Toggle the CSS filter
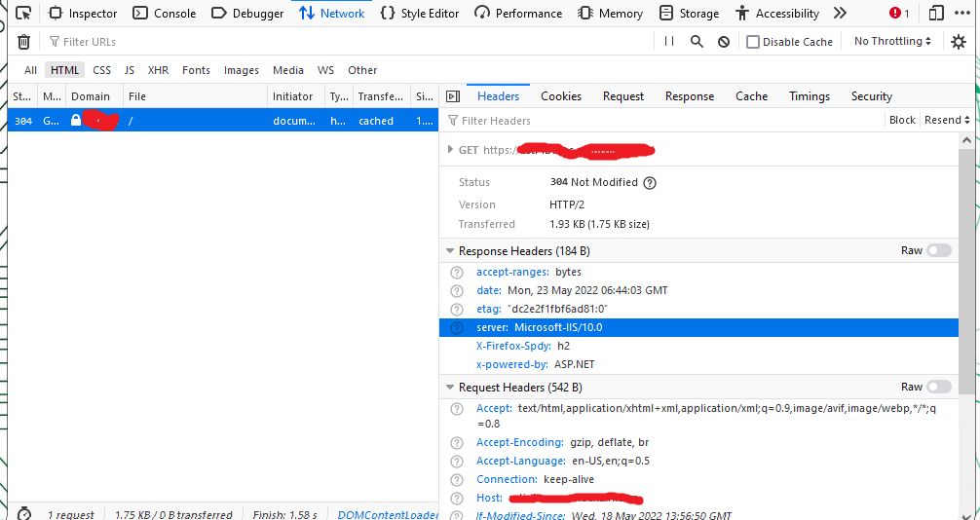 click(x=102, y=70)
